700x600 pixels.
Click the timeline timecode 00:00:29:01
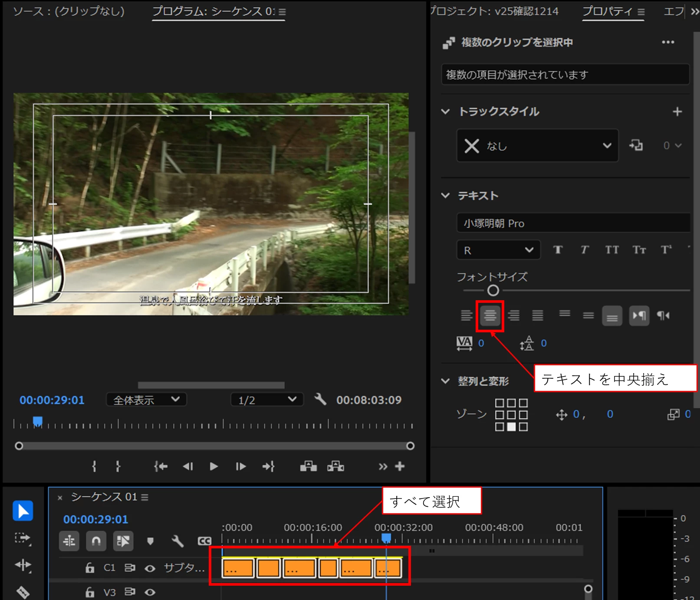coord(96,519)
